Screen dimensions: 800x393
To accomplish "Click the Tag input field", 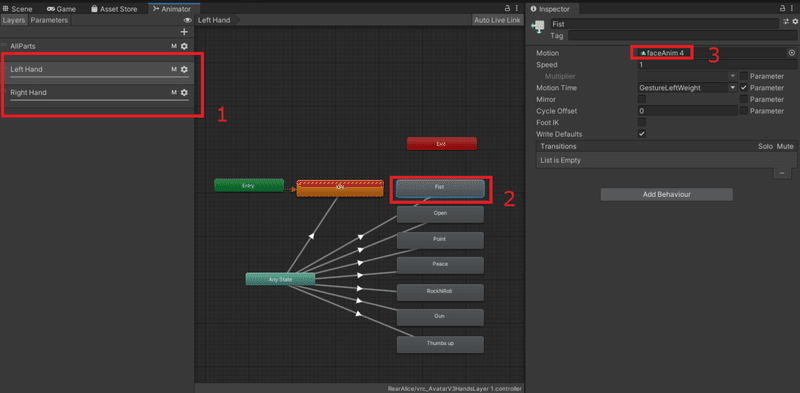I will (683, 35).
